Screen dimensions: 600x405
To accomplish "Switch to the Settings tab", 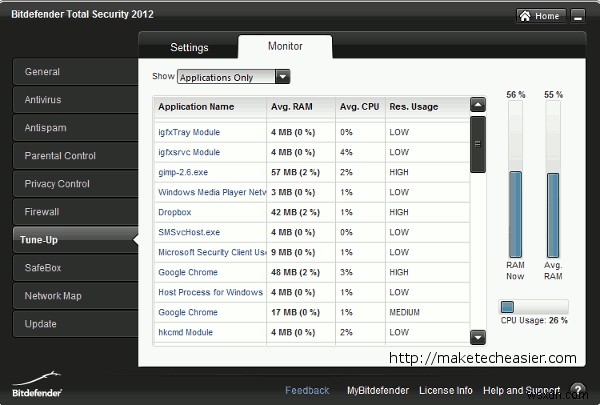I will point(189,47).
